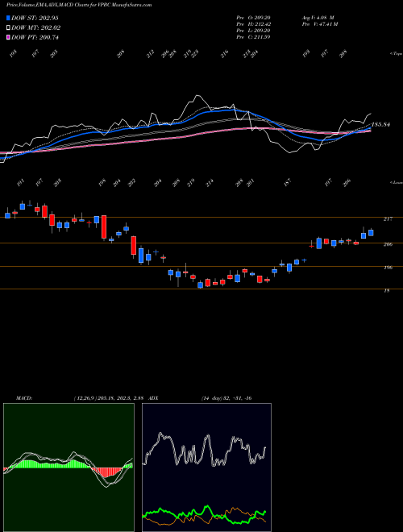Click the magenta DOW PT legend swatch

pyautogui.click(x=8, y=37)
